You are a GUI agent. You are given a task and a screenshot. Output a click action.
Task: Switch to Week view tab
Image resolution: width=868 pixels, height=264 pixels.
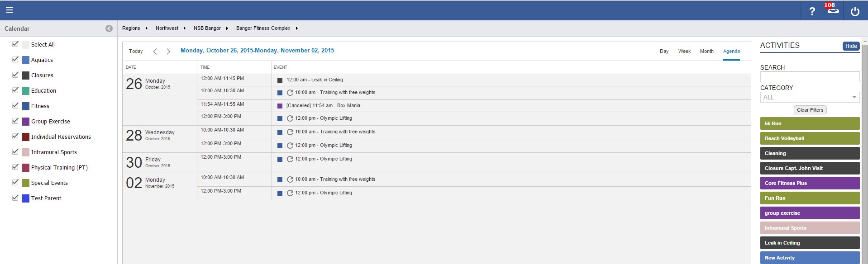pyautogui.click(x=684, y=51)
